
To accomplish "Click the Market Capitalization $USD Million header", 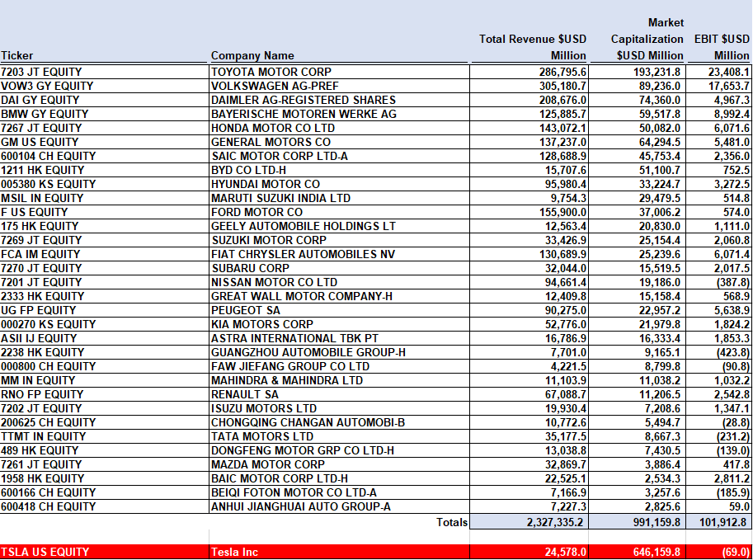I will 647,39.
